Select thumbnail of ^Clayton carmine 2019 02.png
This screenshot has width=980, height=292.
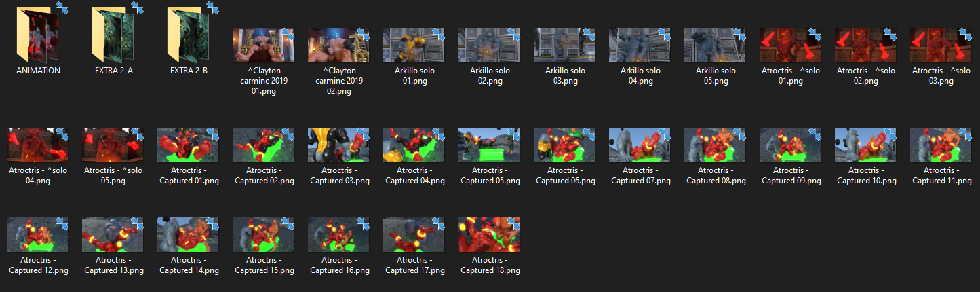pyautogui.click(x=338, y=45)
